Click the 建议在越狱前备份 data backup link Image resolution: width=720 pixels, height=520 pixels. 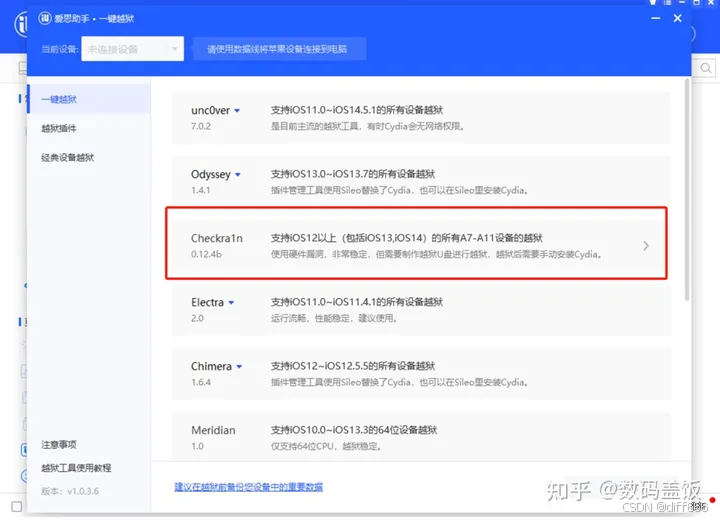coord(248,487)
